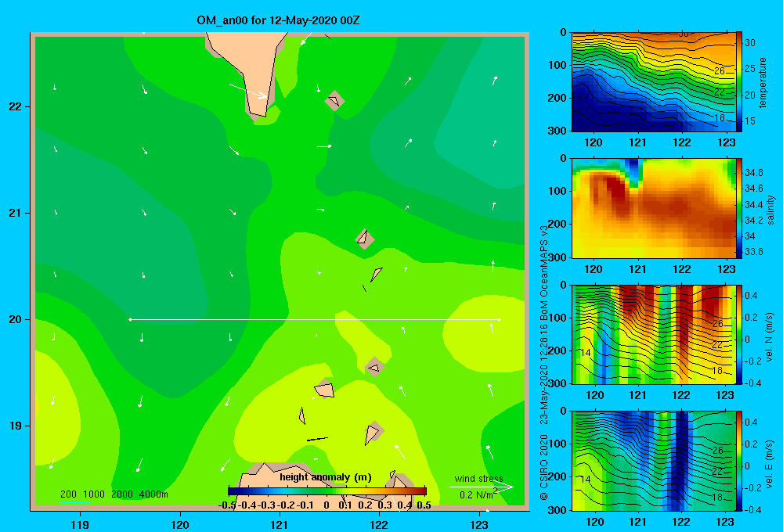Click the vel. E colorbar
The image size is (783, 532).
pyautogui.click(x=739, y=461)
